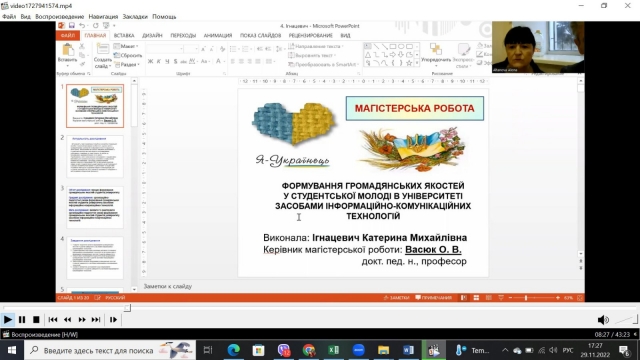Open the Закладки menu
This screenshot has width=640, height=360.
coord(135,17)
